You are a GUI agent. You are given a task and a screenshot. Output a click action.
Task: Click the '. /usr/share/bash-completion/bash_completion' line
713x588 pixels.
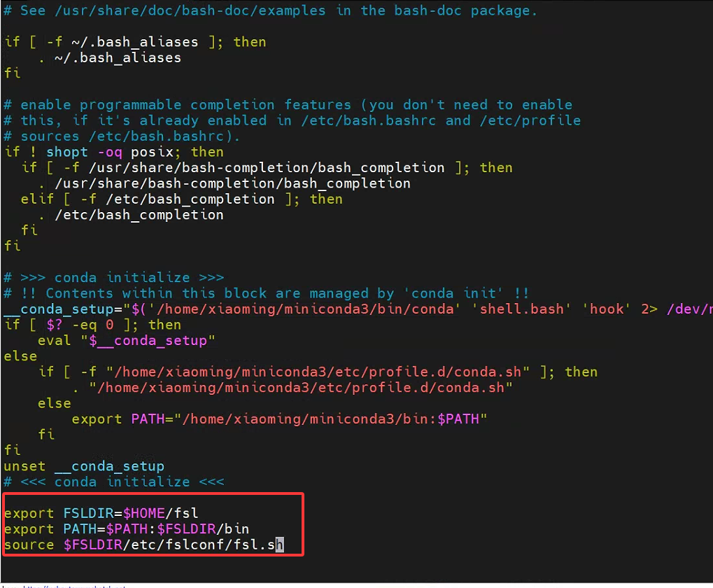(224, 183)
